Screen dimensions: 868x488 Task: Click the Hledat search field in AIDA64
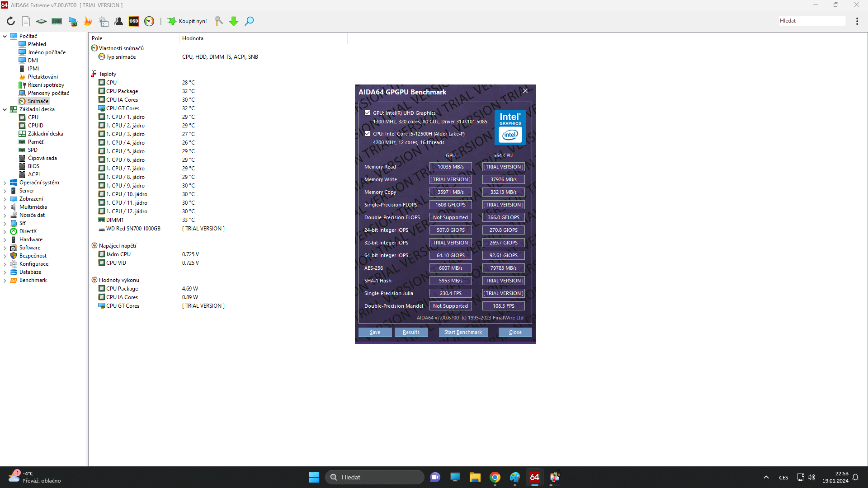click(811, 21)
